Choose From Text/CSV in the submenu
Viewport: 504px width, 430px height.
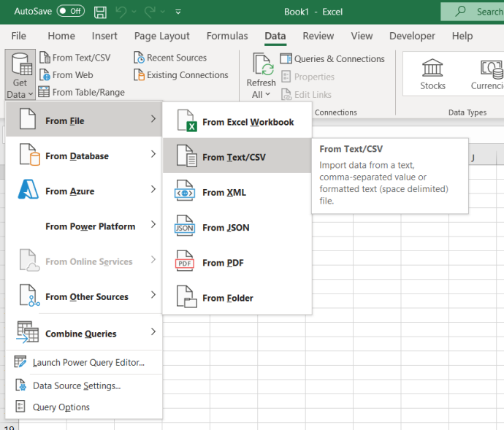[x=237, y=157]
